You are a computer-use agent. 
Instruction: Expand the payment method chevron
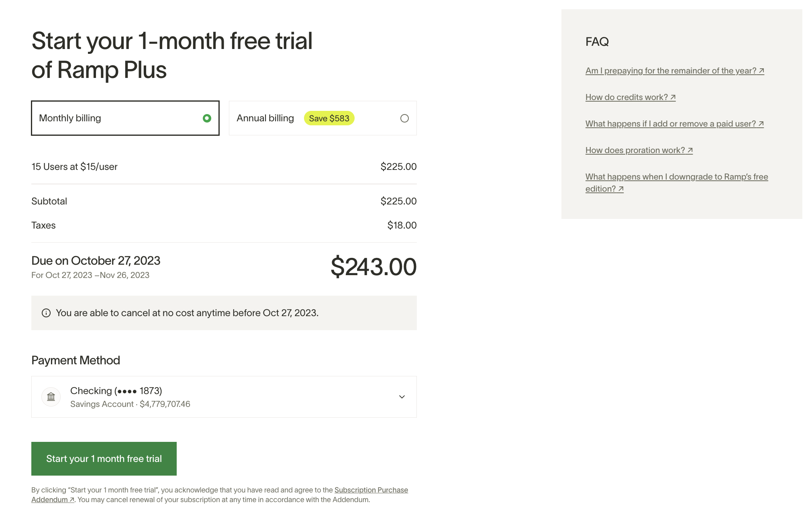402,397
